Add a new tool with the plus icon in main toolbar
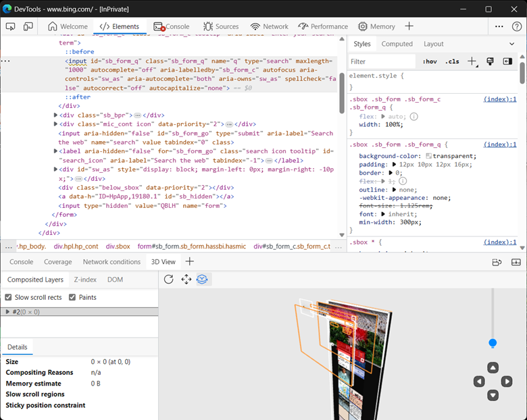 tap(409, 26)
